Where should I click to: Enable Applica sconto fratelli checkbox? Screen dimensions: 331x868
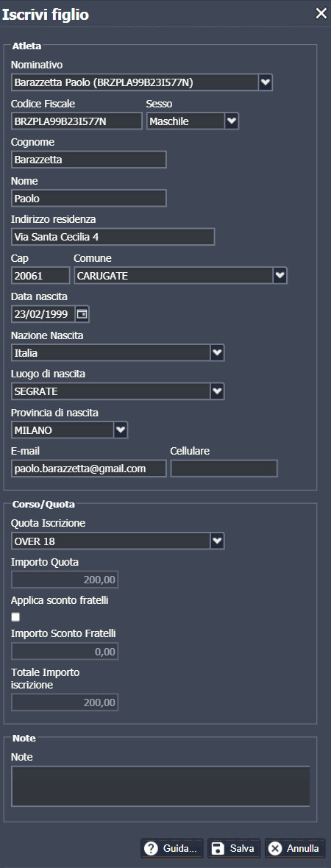point(15,616)
